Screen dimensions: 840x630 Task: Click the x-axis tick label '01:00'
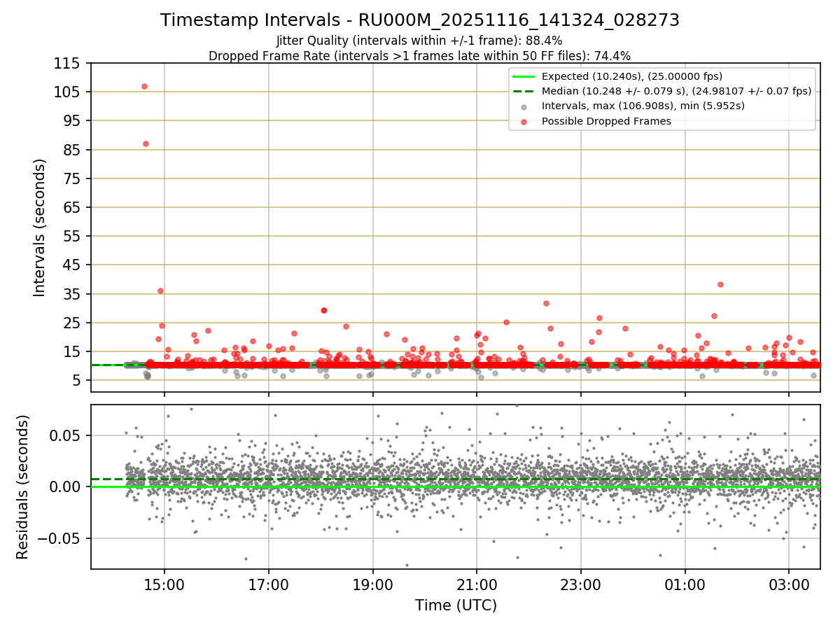685,585
